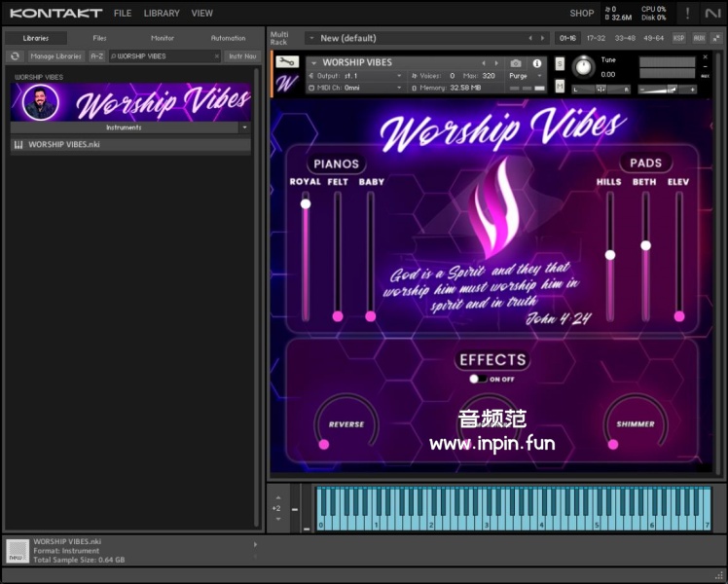Click the KSP script editor icon
This screenshot has width=728, height=584.
678,38
